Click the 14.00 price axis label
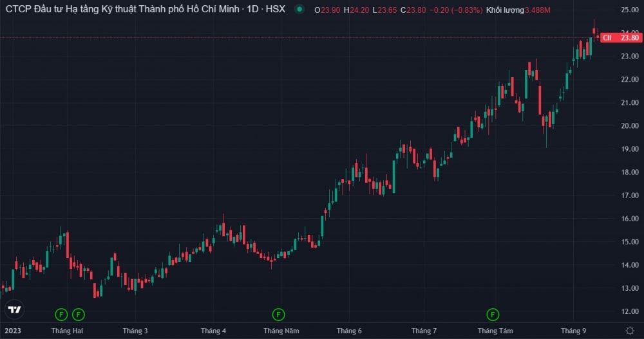This screenshot has width=644, height=339. click(630, 265)
